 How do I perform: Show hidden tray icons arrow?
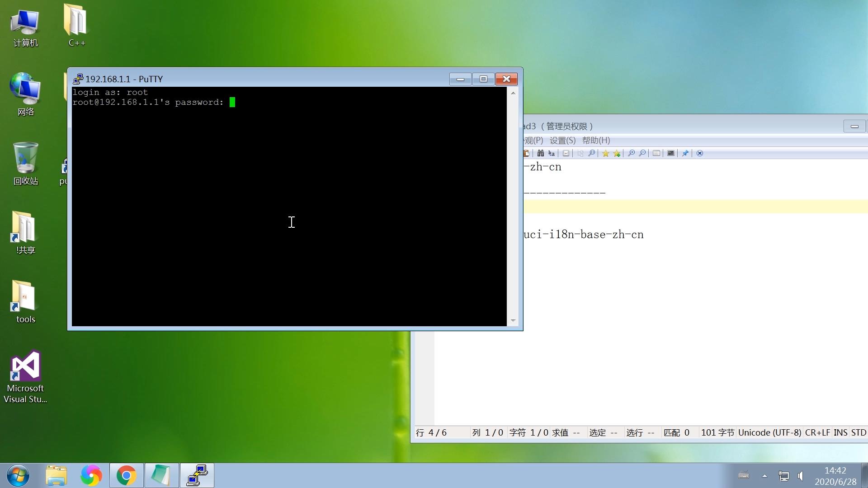[764, 476]
